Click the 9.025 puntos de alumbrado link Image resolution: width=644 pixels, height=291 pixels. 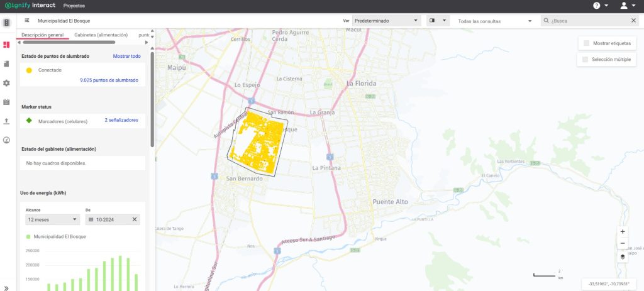pos(109,80)
